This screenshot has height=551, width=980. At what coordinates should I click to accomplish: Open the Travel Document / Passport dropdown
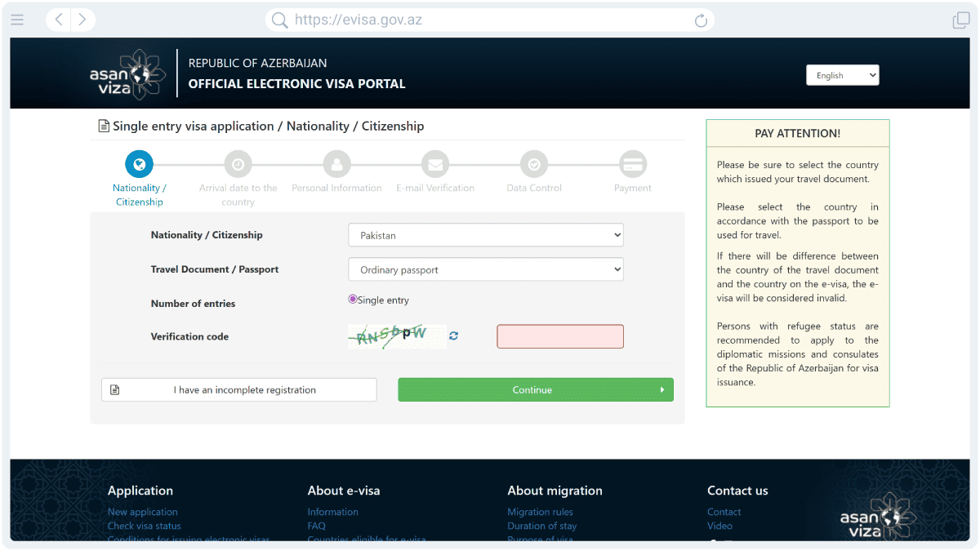(x=485, y=269)
